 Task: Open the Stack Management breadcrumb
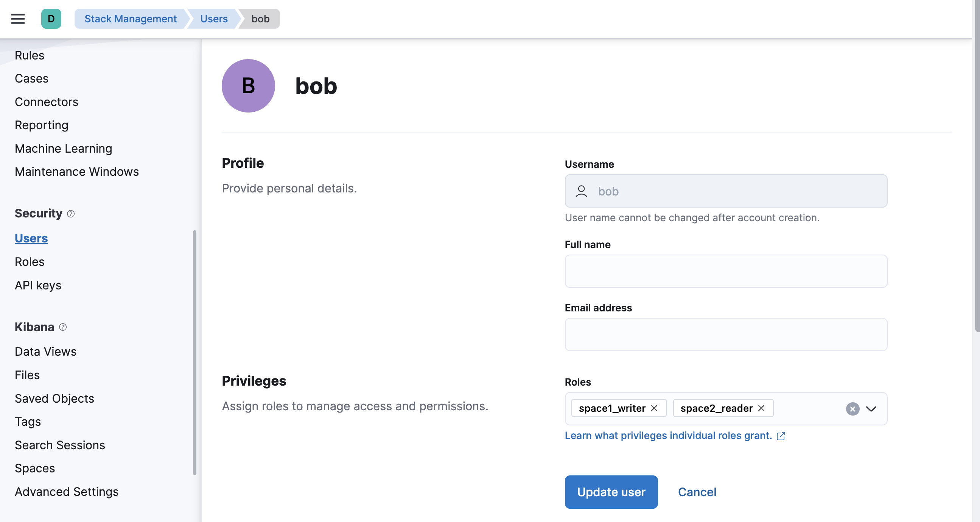(131, 19)
